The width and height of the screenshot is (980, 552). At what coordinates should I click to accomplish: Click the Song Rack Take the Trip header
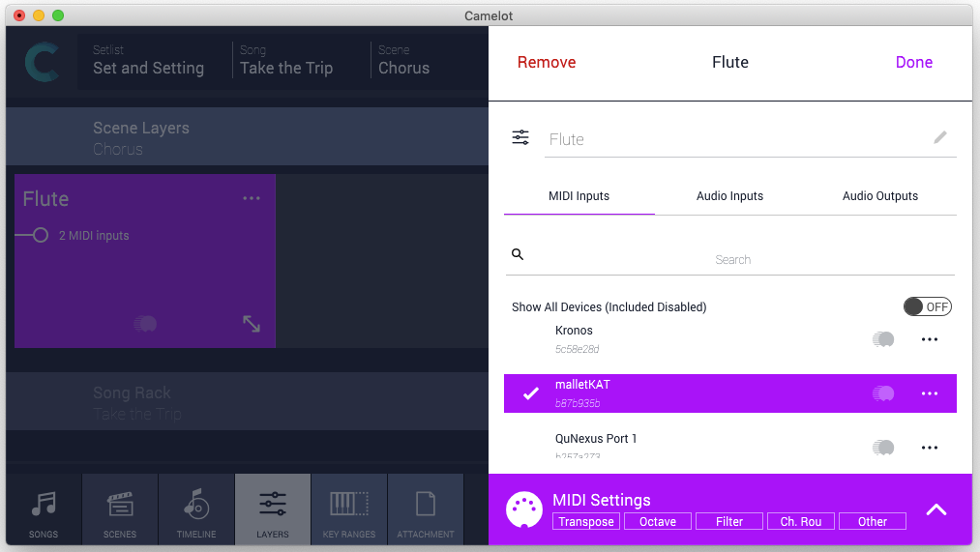point(247,401)
